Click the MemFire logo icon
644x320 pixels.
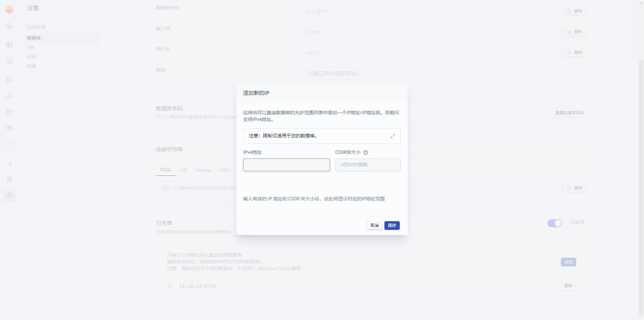pos(9,9)
